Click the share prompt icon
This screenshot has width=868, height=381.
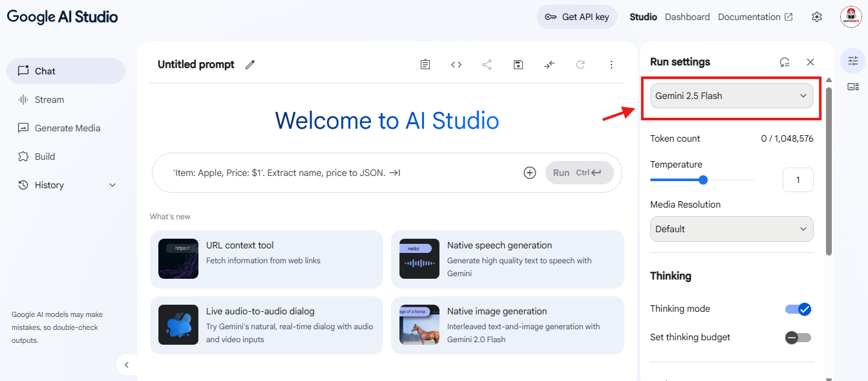[487, 65]
